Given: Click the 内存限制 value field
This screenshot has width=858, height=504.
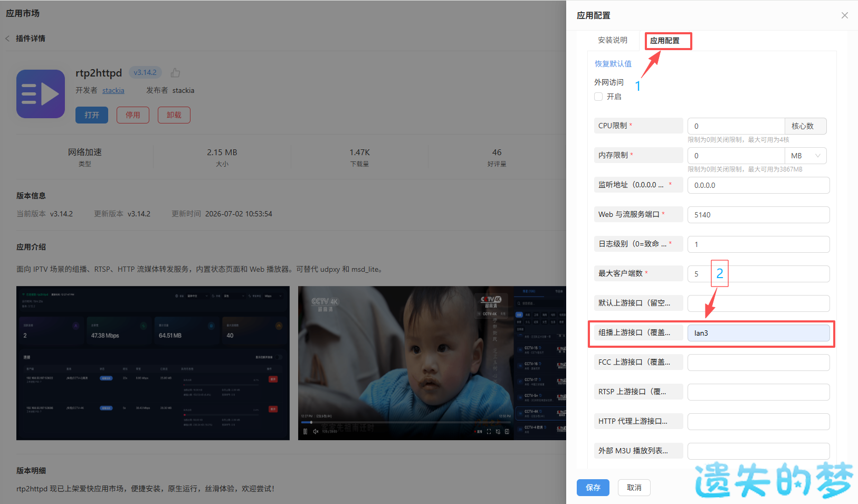Looking at the screenshot, I should point(736,156).
